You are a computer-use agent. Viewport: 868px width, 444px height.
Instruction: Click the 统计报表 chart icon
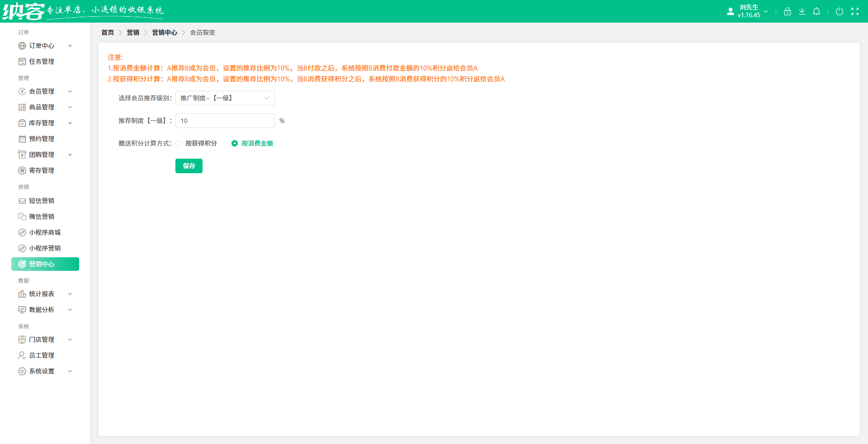pos(22,294)
